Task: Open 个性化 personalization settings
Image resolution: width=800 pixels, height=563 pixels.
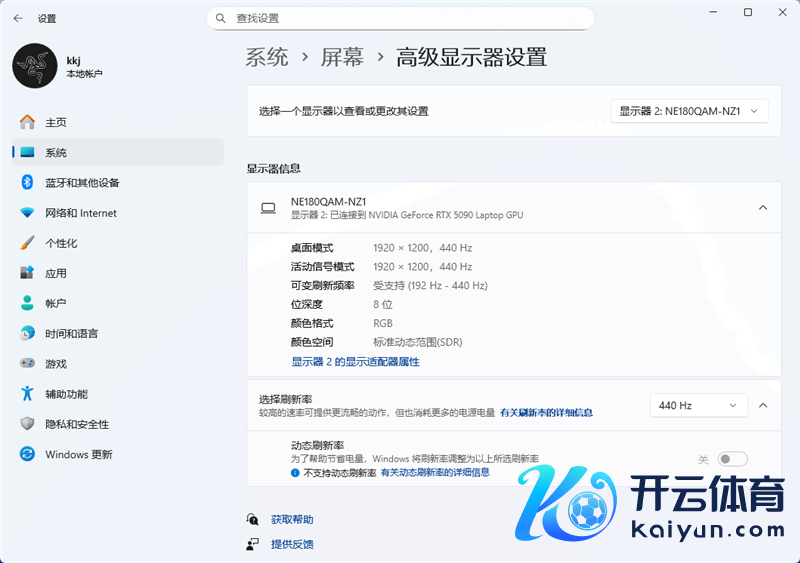Action: click(61, 243)
